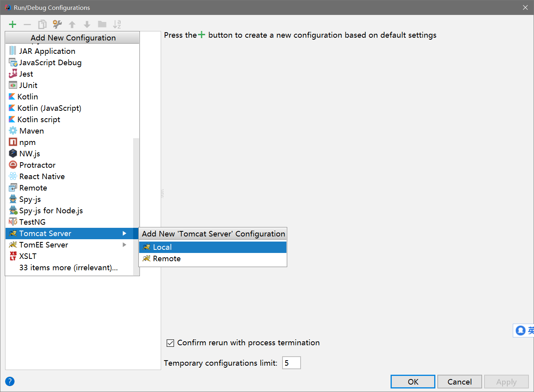
Task: Click the JUnit icon
Action: [x=13, y=85]
